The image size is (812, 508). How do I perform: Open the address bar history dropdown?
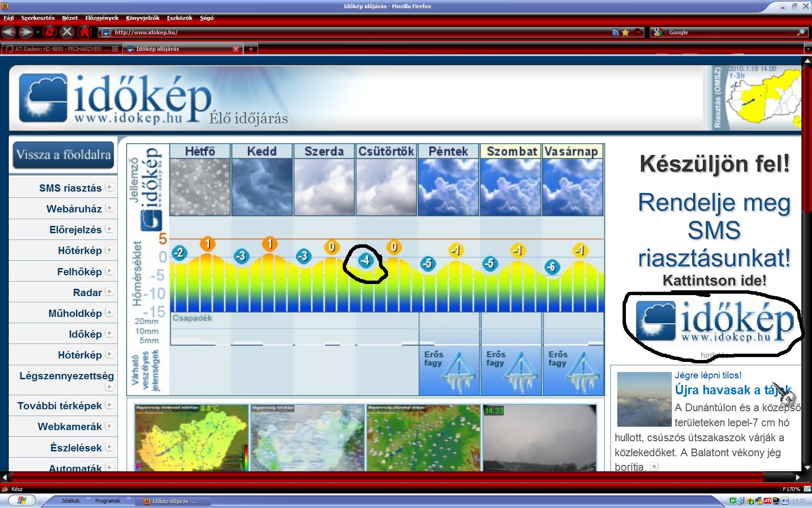(x=638, y=32)
